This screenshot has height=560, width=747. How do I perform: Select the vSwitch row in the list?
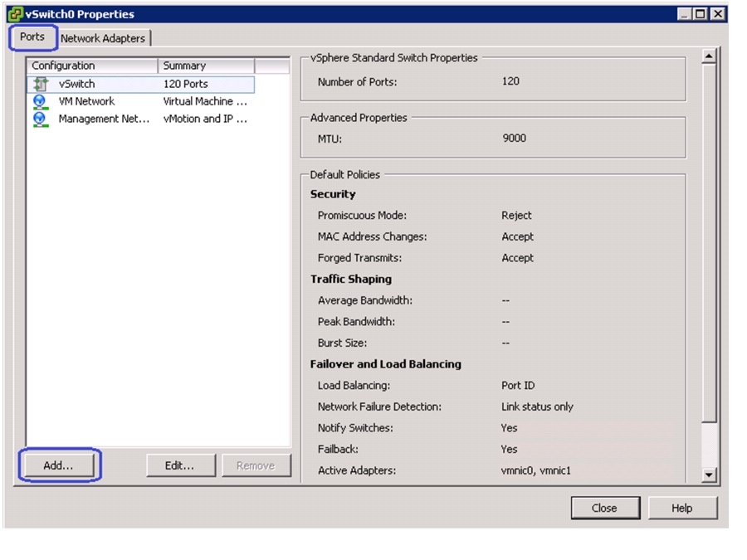coord(141,85)
